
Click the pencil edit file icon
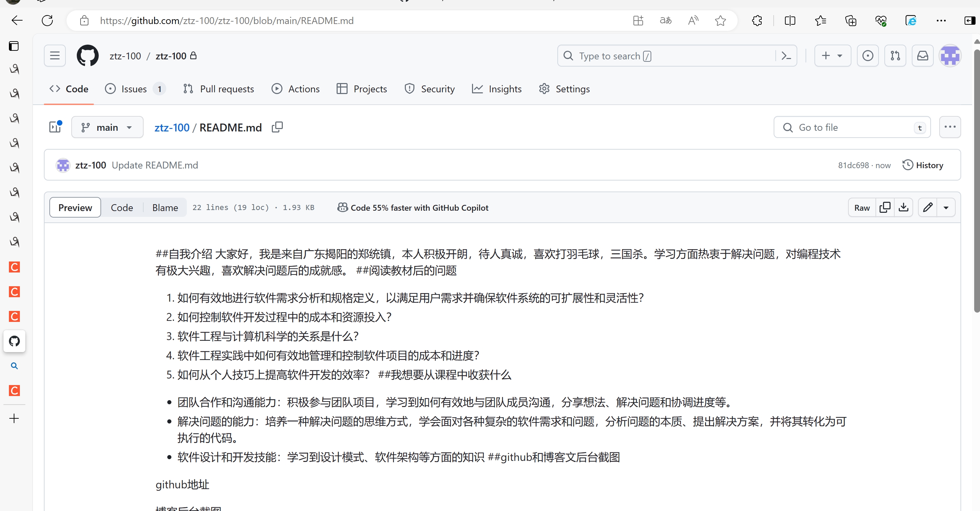(928, 208)
